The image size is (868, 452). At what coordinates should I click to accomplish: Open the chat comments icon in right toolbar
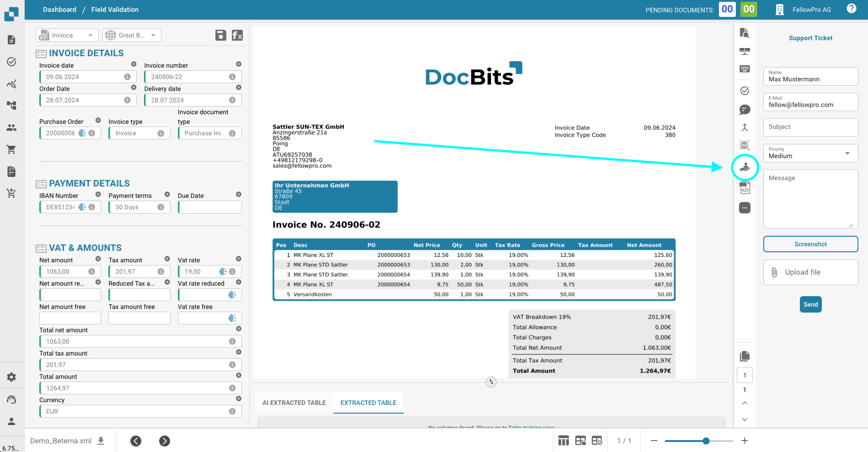(x=745, y=110)
